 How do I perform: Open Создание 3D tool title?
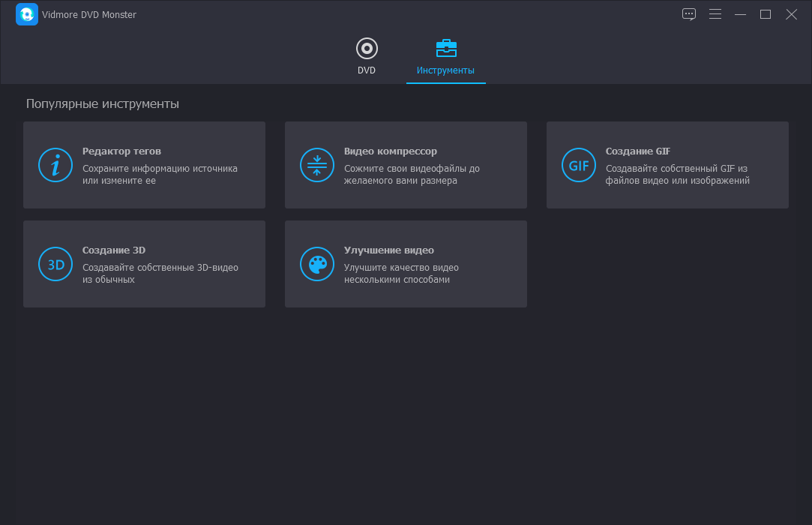(114, 250)
